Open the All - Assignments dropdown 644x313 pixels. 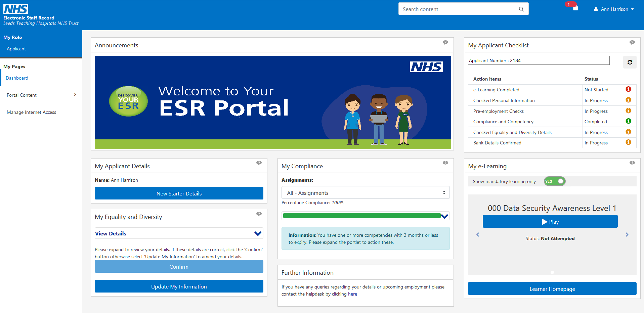[366, 193]
